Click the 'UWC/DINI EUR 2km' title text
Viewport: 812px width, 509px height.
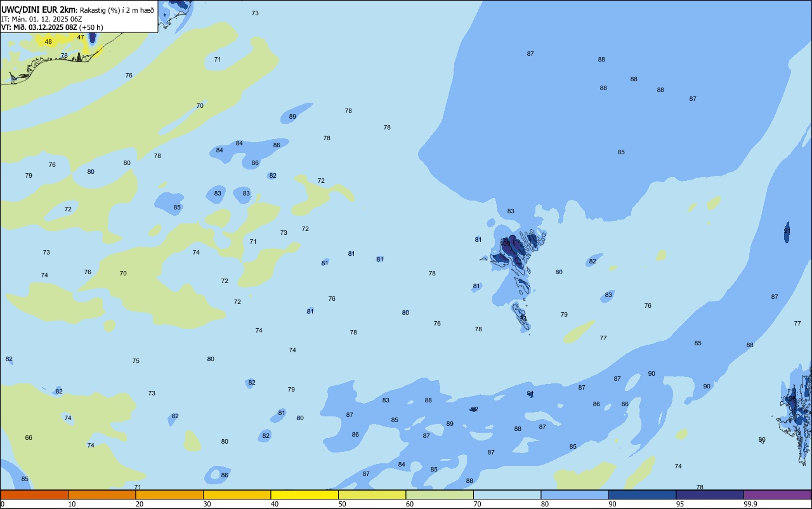(38, 10)
